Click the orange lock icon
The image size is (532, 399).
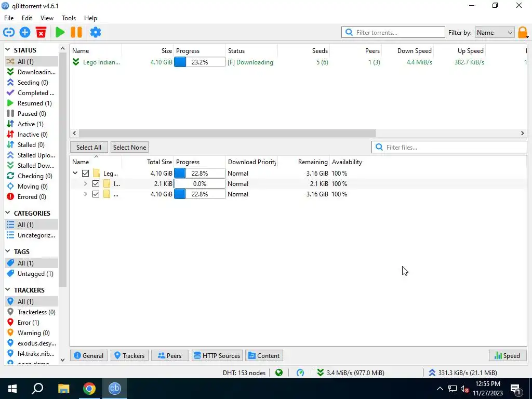pos(523,33)
